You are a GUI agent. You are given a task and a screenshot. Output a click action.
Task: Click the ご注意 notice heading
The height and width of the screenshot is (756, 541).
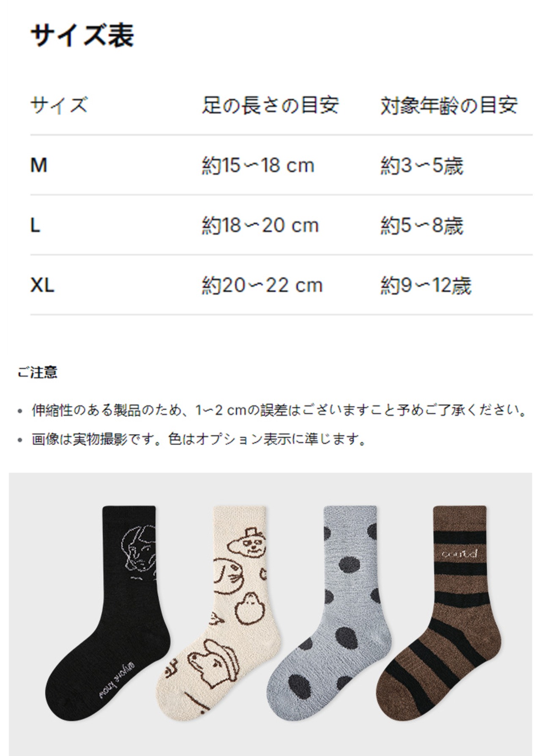37,372
